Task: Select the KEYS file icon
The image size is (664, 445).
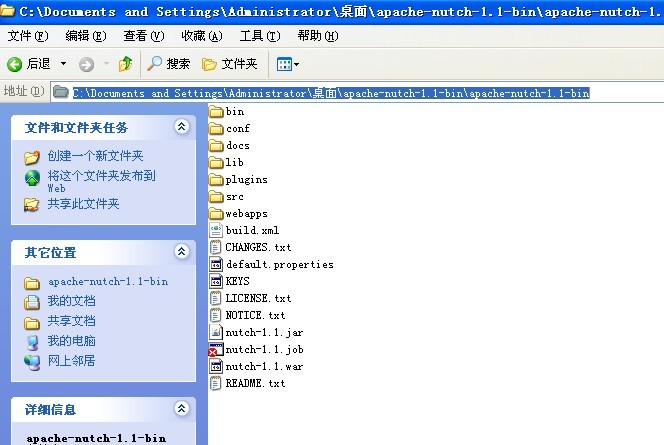Action: tap(216, 281)
